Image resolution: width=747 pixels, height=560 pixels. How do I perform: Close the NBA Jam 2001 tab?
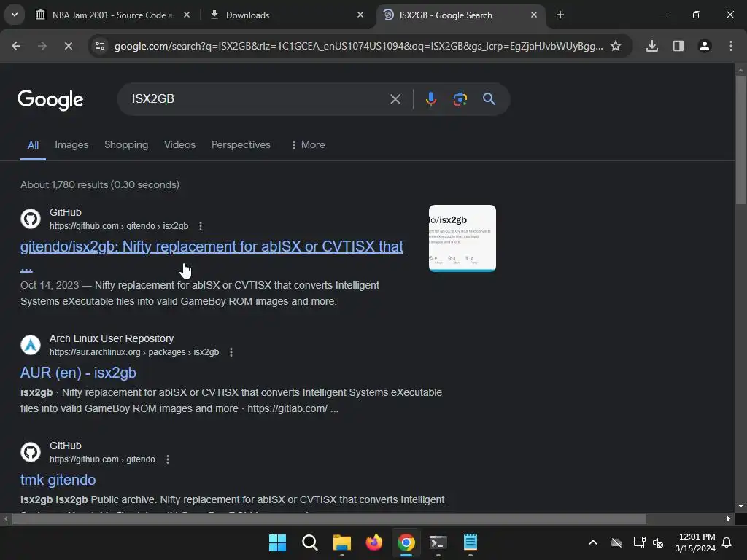187,15
